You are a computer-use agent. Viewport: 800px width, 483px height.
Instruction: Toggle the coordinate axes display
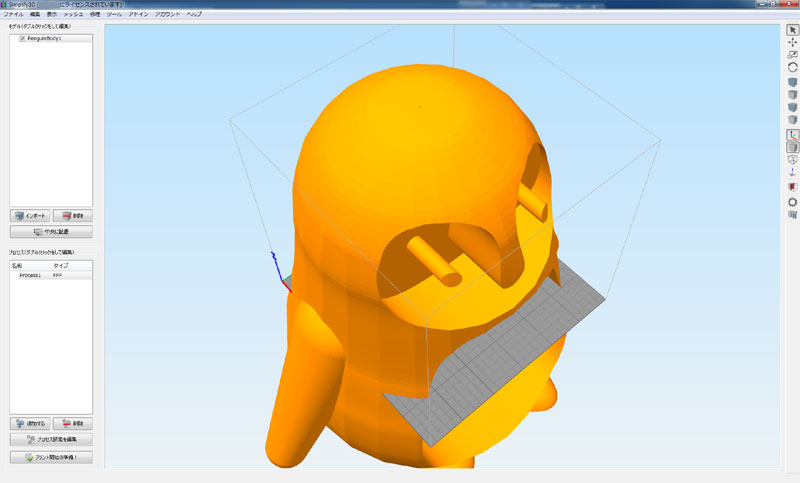point(792,134)
